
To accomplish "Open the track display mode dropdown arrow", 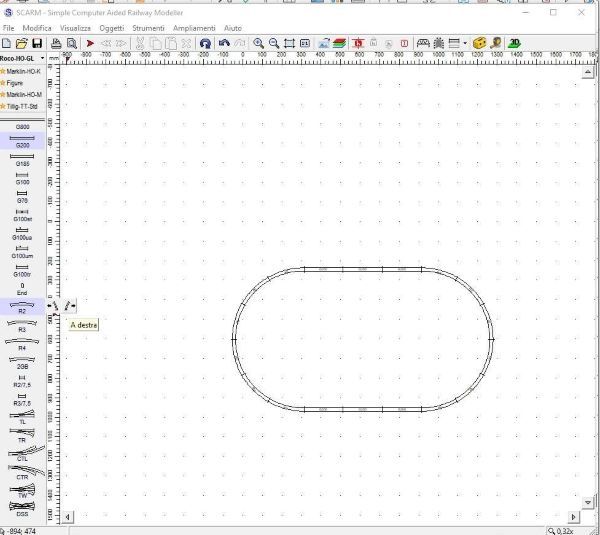I will [464, 44].
